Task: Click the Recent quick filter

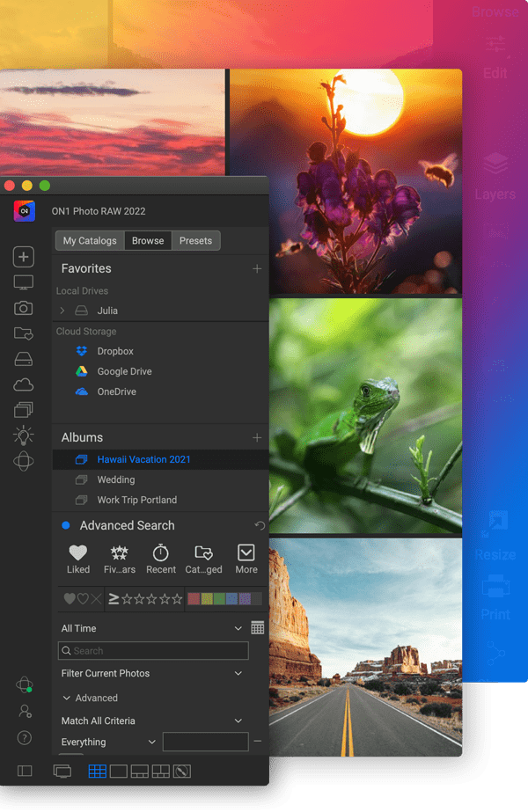Action: pyautogui.click(x=161, y=560)
